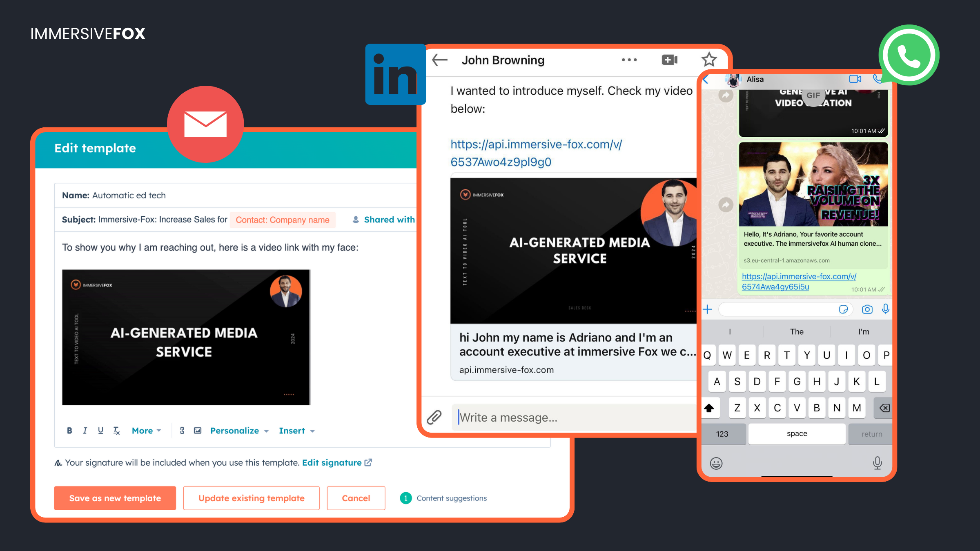Click the insert image icon
980x551 pixels.
tap(198, 431)
